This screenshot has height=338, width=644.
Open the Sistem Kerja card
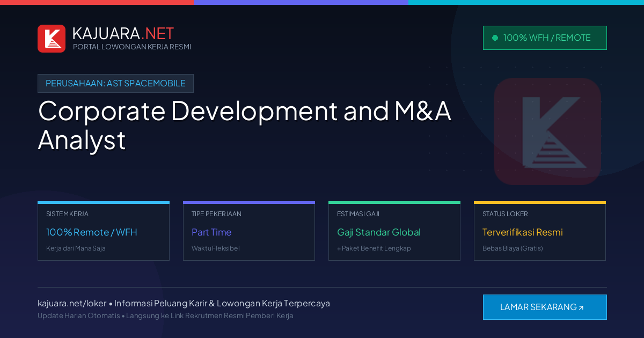(x=104, y=231)
